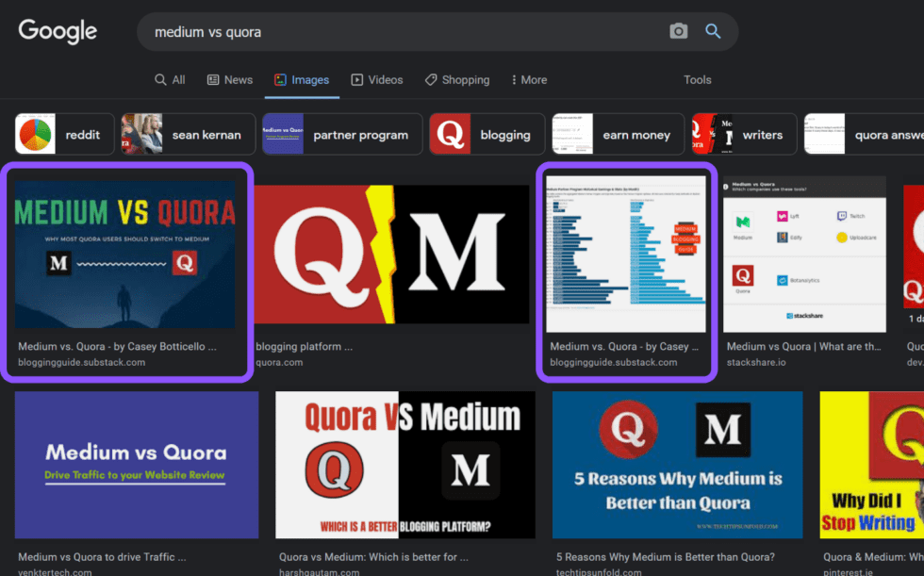Viewport: 924px width, 576px height.
Task: Go to the Shopping tab
Action: pyautogui.click(x=457, y=79)
